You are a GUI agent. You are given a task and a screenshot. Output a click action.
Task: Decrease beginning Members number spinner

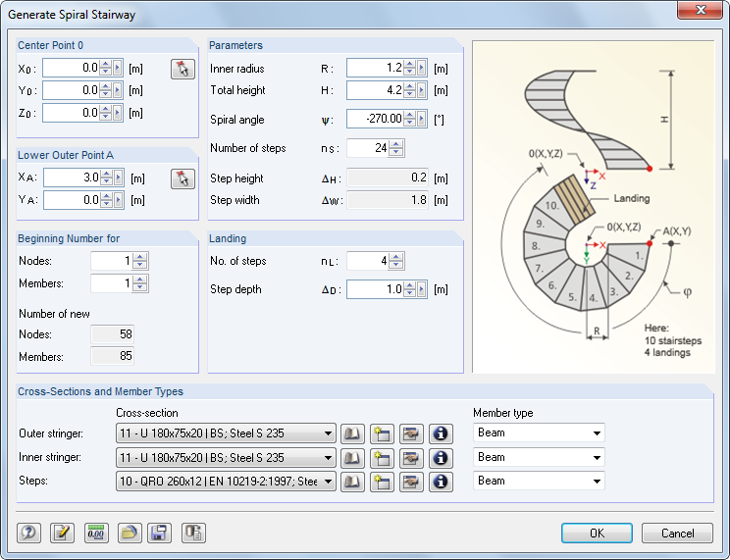tap(139, 287)
